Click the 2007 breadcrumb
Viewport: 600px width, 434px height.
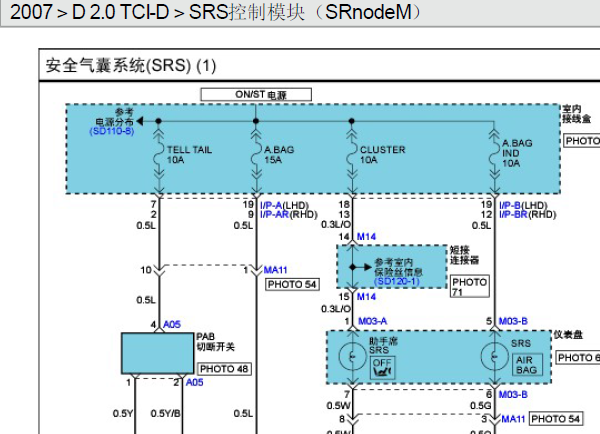[31, 12]
